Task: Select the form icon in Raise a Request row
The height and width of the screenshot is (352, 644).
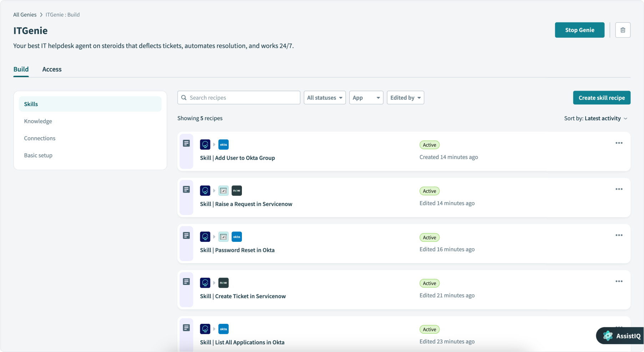Action: click(223, 190)
